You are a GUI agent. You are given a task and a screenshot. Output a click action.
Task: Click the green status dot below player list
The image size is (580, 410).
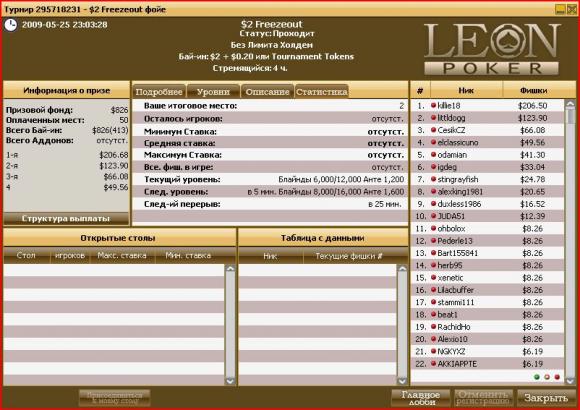(536, 377)
